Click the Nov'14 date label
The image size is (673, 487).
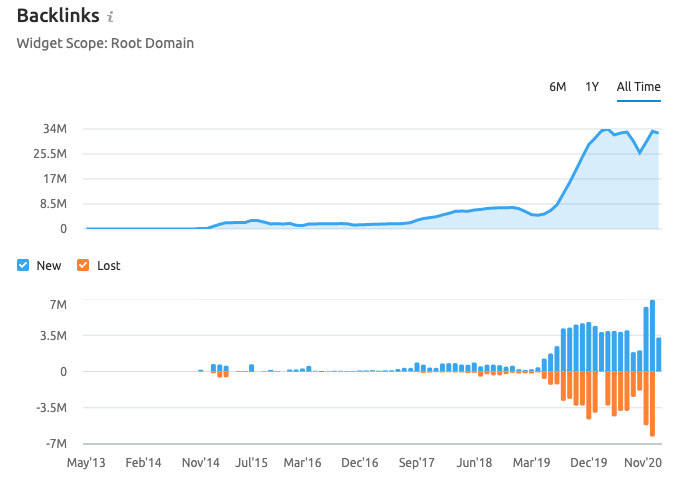point(200,463)
